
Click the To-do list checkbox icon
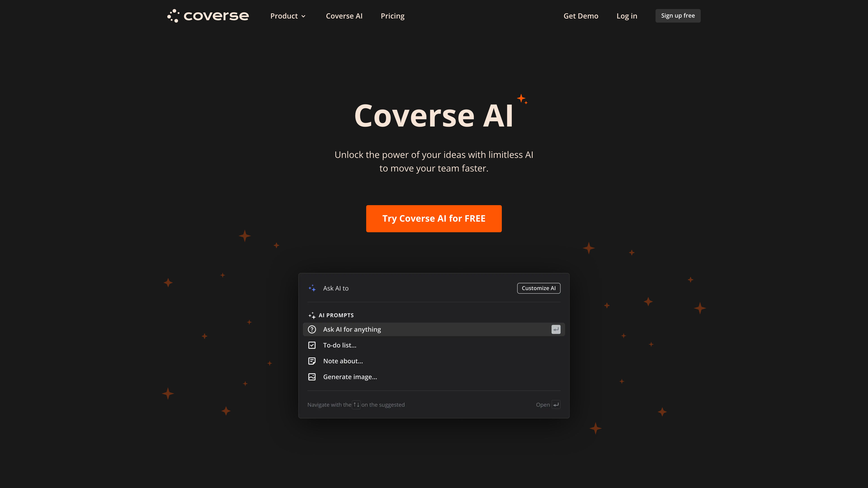(x=312, y=345)
